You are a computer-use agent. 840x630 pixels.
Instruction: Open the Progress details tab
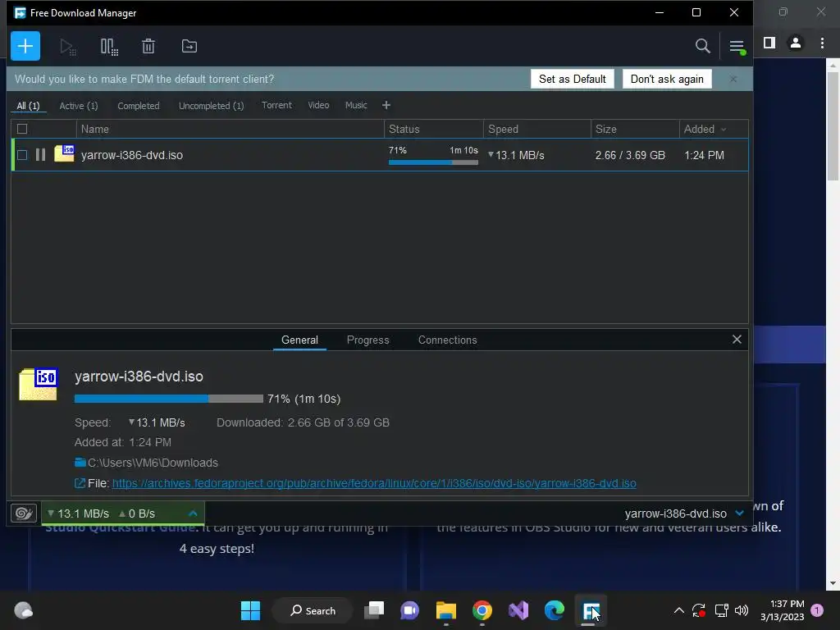pyautogui.click(x=368, y=340)
